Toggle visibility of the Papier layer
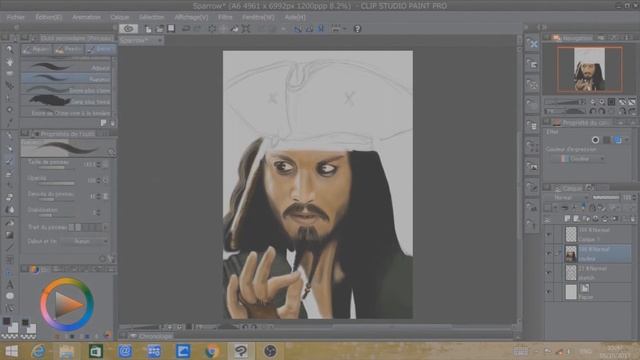 click(549, 292)
